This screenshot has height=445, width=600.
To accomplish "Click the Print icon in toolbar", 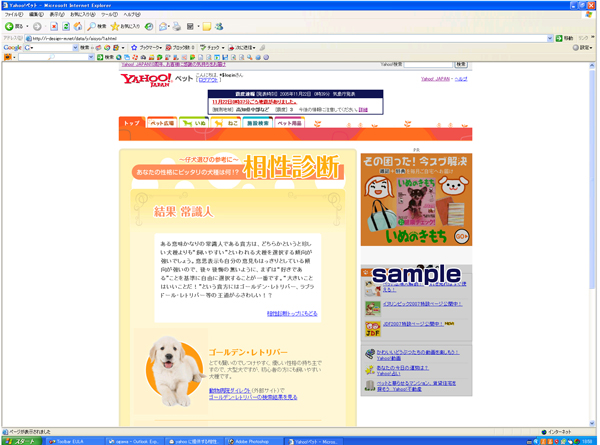I will coord(177,27).
